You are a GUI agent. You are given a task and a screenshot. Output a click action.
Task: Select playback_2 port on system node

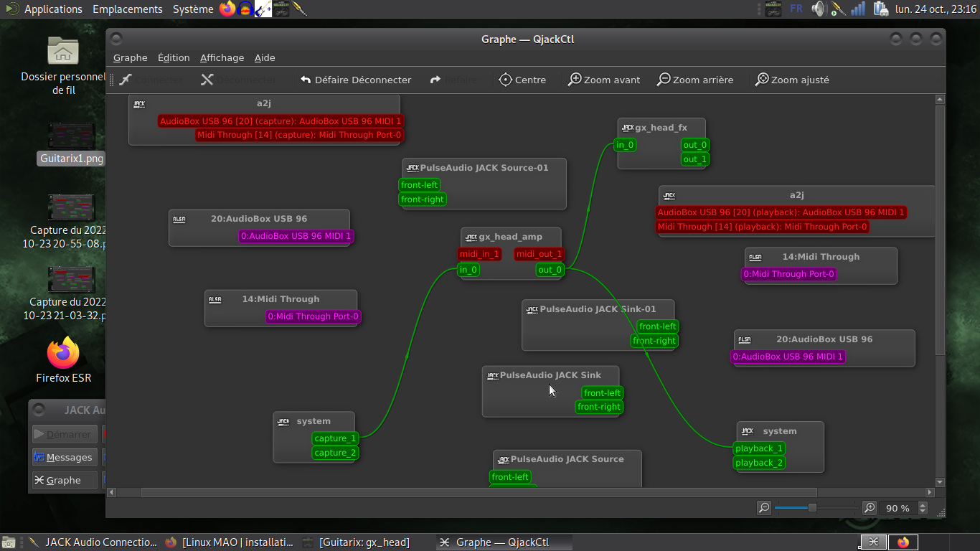[x=759, y=463]
